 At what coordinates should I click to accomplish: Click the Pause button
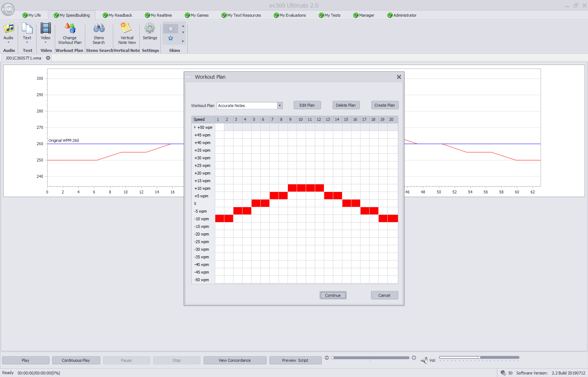pyautogui.click(x=126, y=360)
